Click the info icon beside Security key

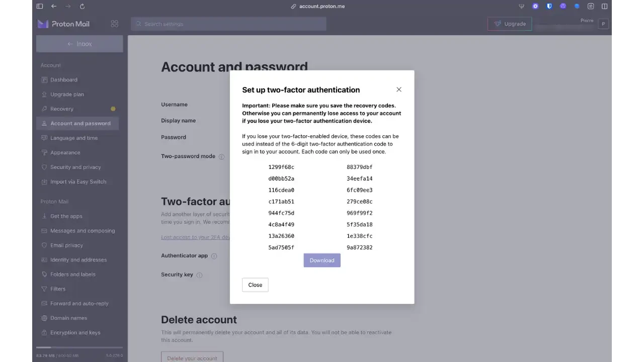(x=199, y=275)
